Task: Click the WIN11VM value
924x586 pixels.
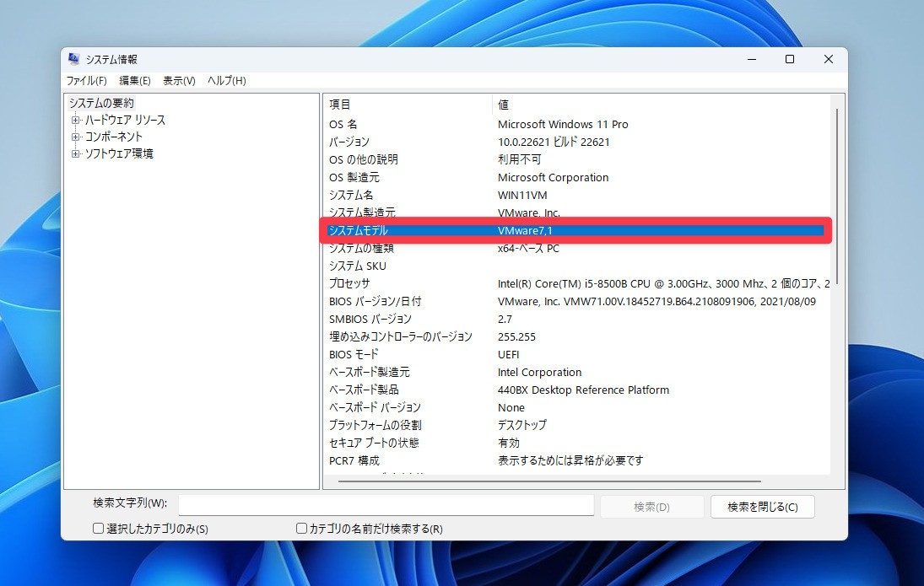Action: pos(522,195)
